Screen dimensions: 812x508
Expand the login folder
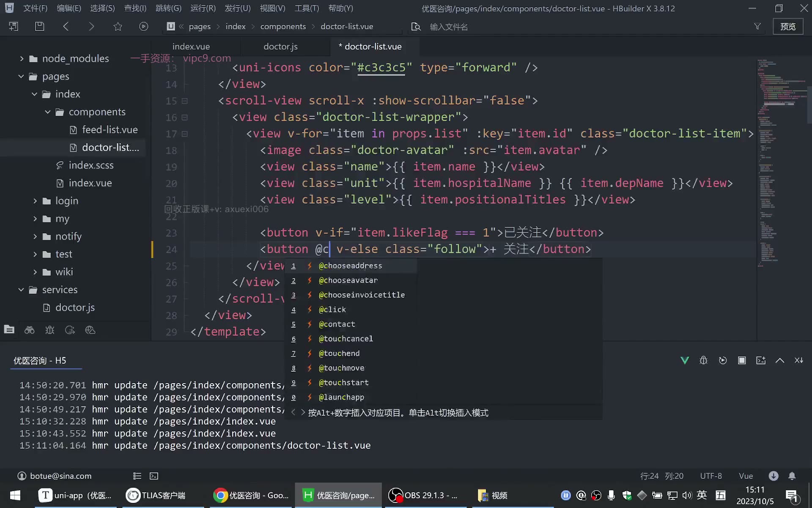pyautogui.click(x=35, y=201)
